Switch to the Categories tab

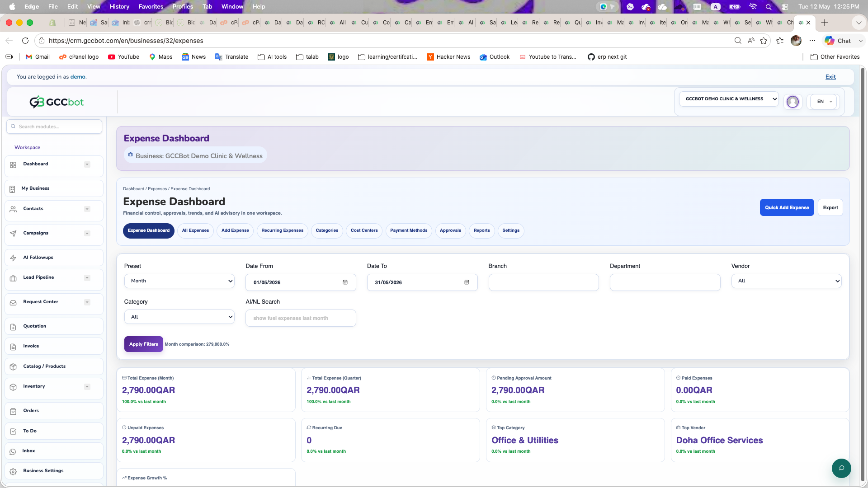click(327, 230)
